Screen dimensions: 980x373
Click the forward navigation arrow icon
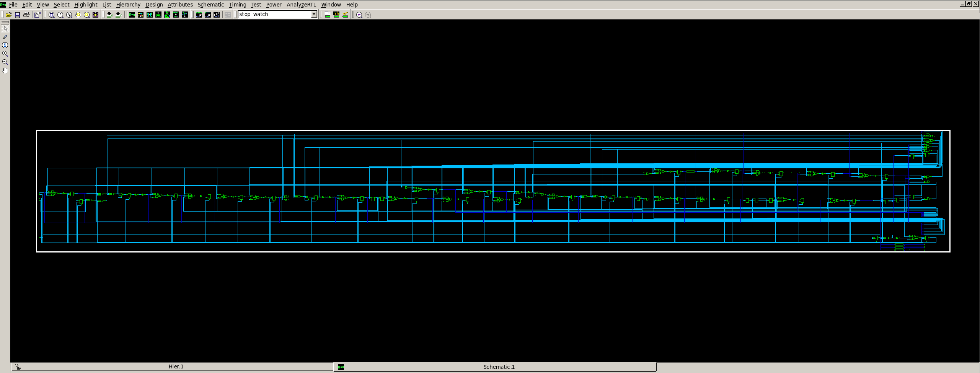368,15
